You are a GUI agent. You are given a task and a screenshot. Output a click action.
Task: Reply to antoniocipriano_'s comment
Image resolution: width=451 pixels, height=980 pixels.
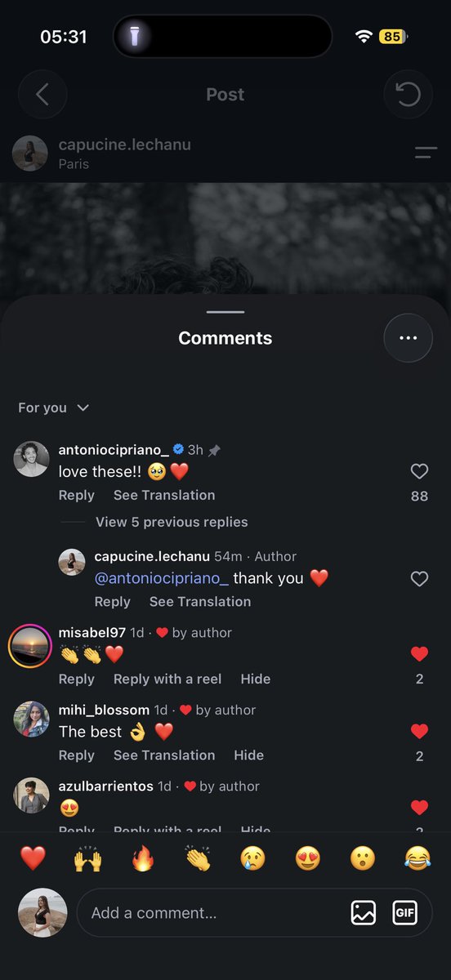(77, 495)
